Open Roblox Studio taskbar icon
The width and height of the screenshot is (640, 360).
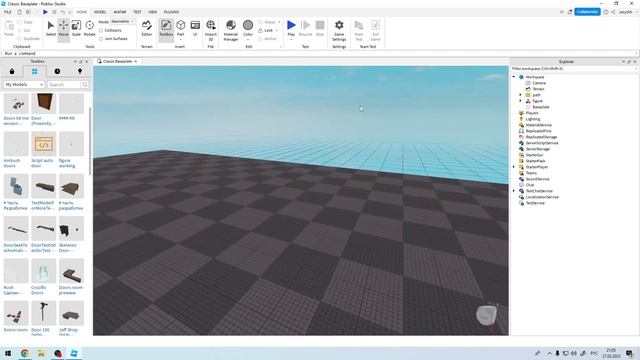[74, 353]
